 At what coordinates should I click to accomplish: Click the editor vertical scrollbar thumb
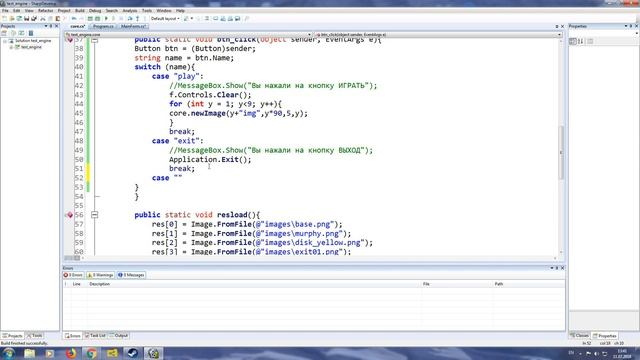click(x=561, y=153)
